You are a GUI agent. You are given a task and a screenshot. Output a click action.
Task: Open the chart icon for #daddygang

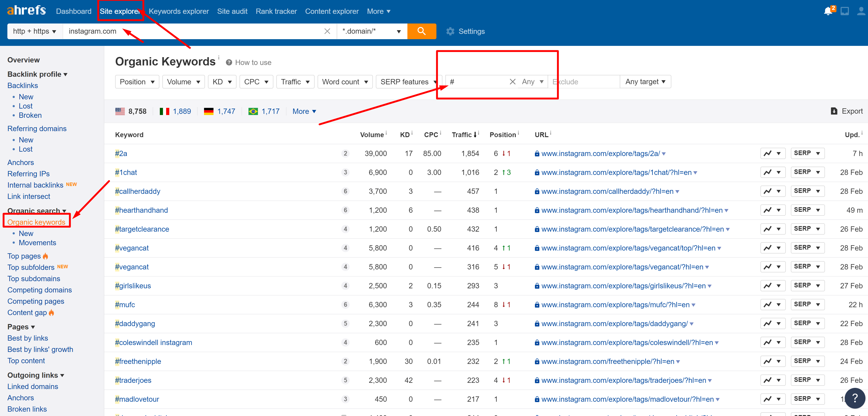pos(773,323)
